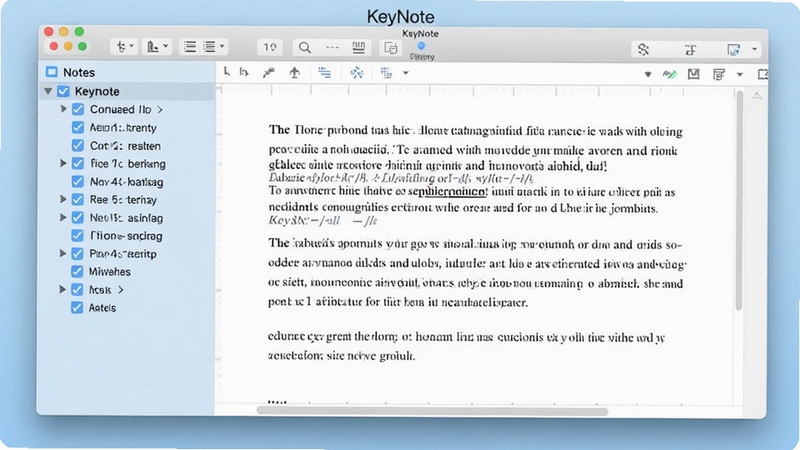Click the window layout icon at the top right
Screen dimensions: 800x450
(733, 49)
